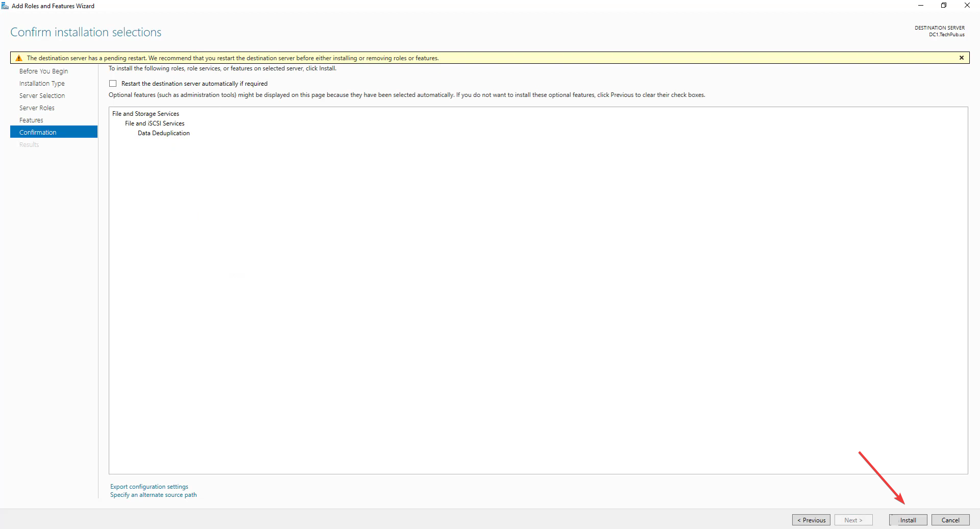Click the DC1.TechPub.us destination server name
980x529 pixels.
click(x=947, y=35)
